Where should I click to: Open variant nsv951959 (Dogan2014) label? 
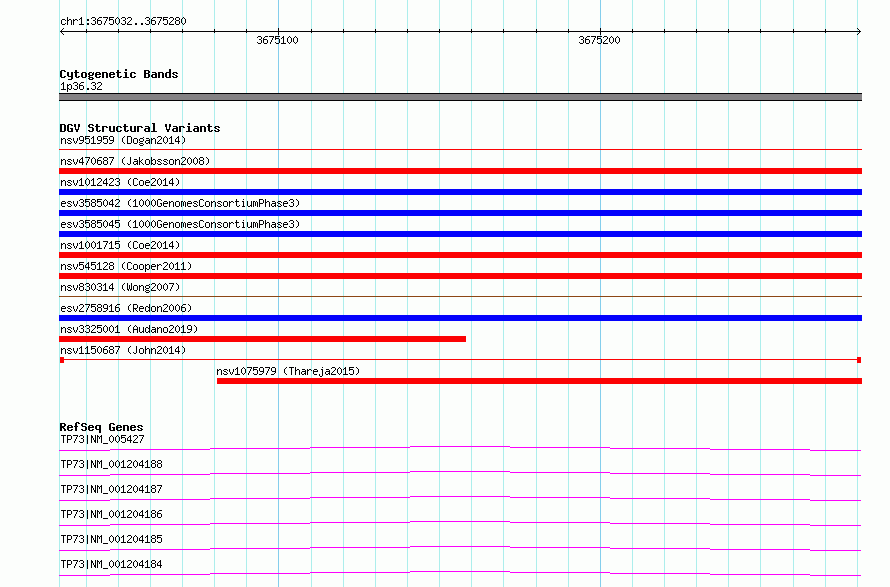click(x=123, y=140)
